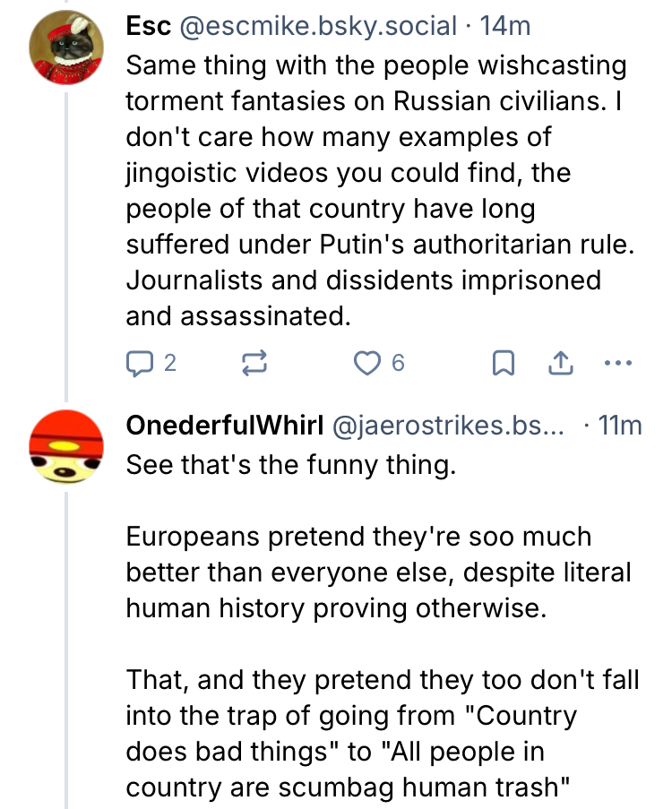Screen dimensions: 672x809
Task: Reply to Esc's post via speech bubble icon
Action: [x=139, y=363]
